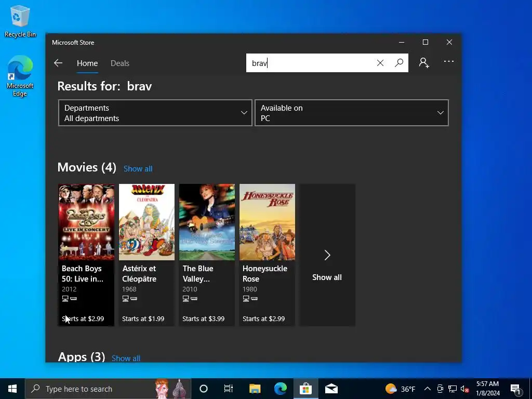Open the three-dot more options menu
Viewport: 532px width, 399px height.
point(448,61)
